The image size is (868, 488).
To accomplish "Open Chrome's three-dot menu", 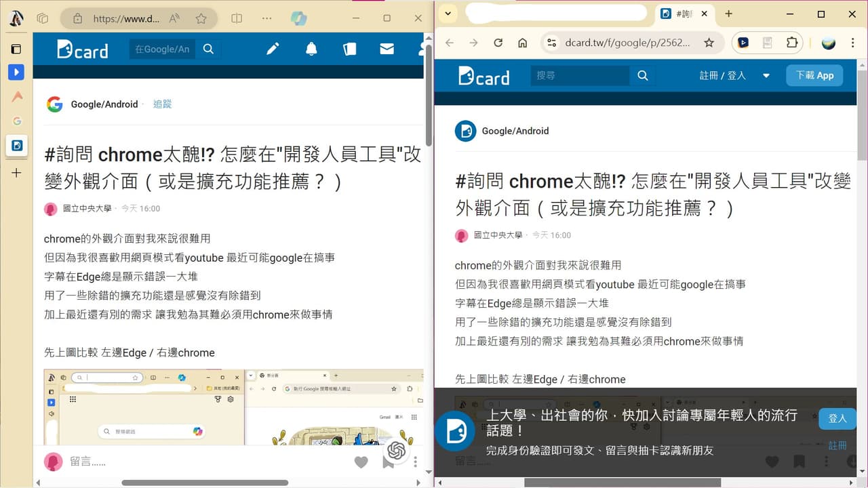I will 852,42.
